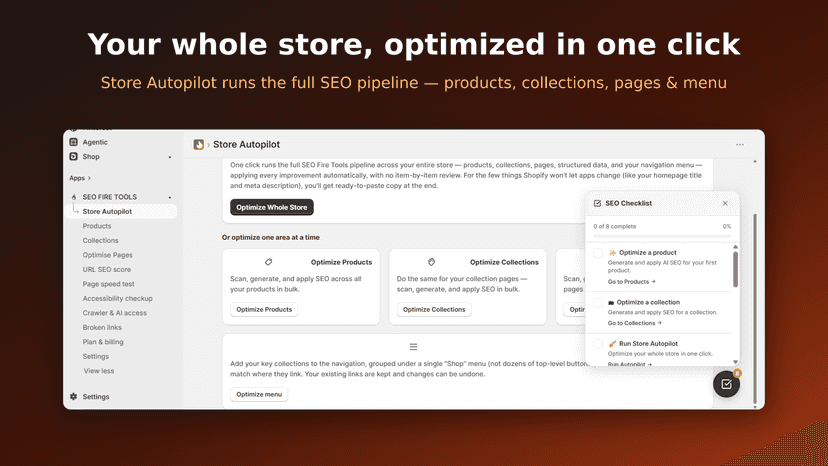Open Collections in sidebar
This screenshot has width=828, height=466.
(100, 240)
